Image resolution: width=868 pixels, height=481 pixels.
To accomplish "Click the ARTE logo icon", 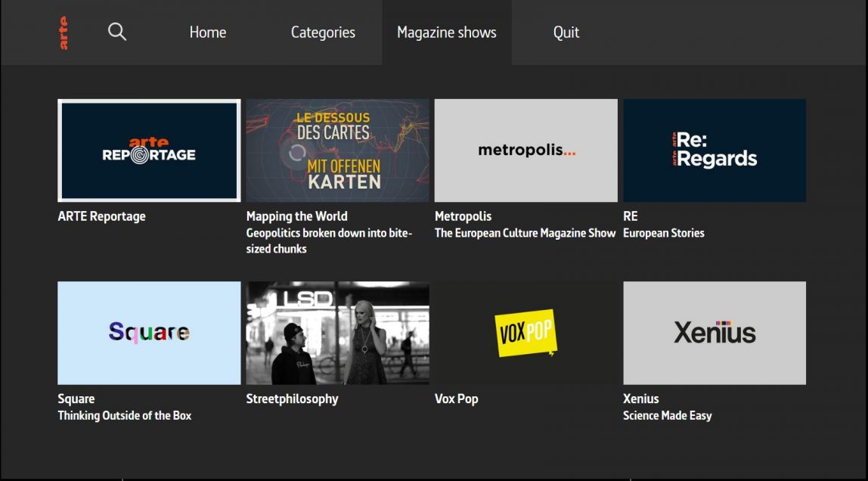I will [x=64, y=33].
